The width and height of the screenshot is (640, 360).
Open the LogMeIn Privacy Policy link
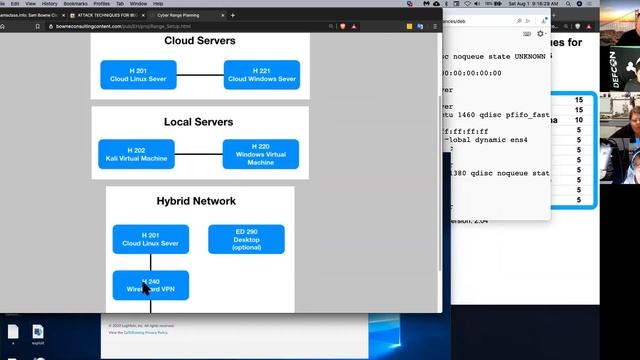click(146, 333)
